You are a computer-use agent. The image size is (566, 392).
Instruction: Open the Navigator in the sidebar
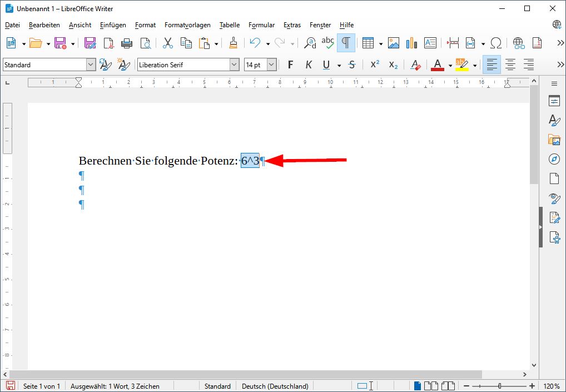[x=554, y=160]
